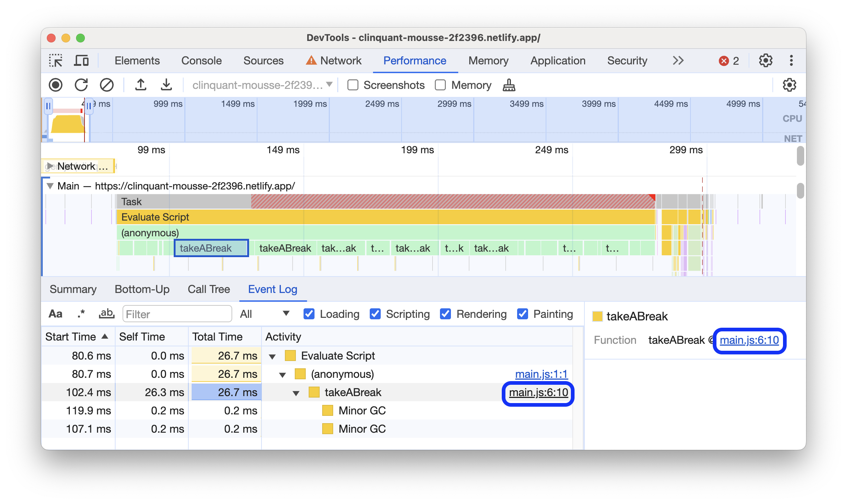This screenshot has height=504, width=847.
Task: Click the reload and profile icon
Action: coord(82,84)
